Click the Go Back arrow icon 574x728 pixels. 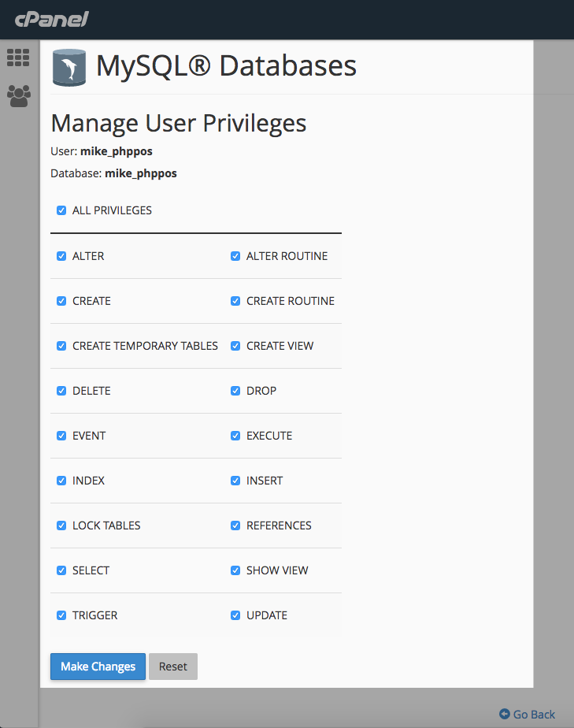coord(505,714)
